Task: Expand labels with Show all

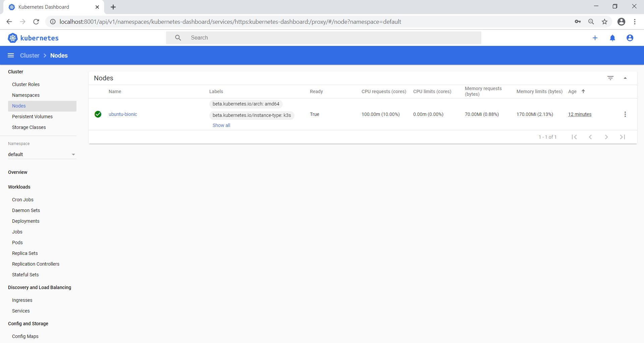Action: pos(221,125)
